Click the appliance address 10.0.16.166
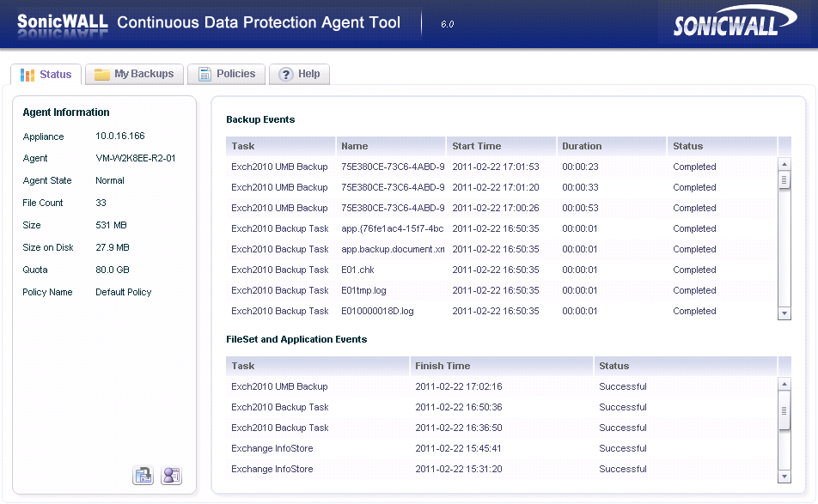 tap(120, 136)
